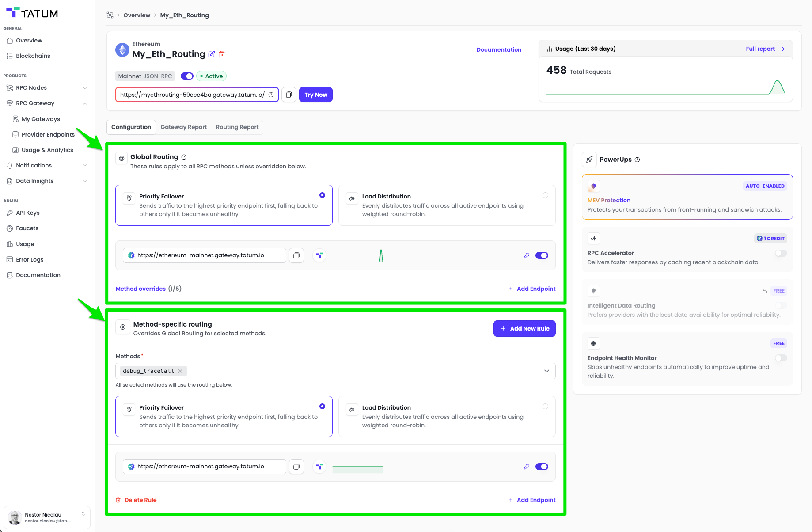Switch to the Gateway Report tab
Viewport: 812px width, 532px height.
coord(183,127)
